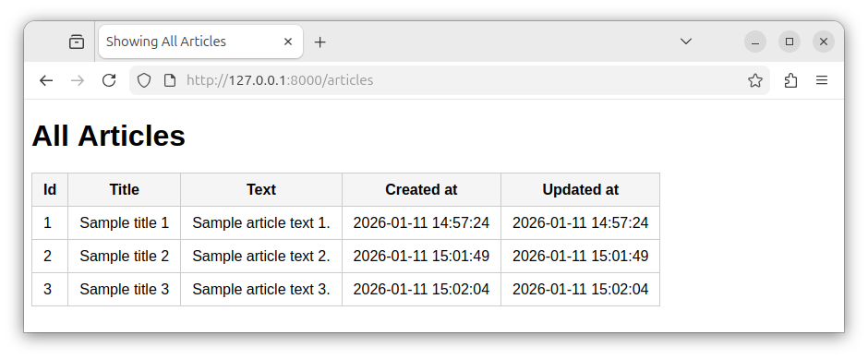Viewport: 868px width, 359px height.
Task: Open the page site information icon
Action: pos(170,81)
